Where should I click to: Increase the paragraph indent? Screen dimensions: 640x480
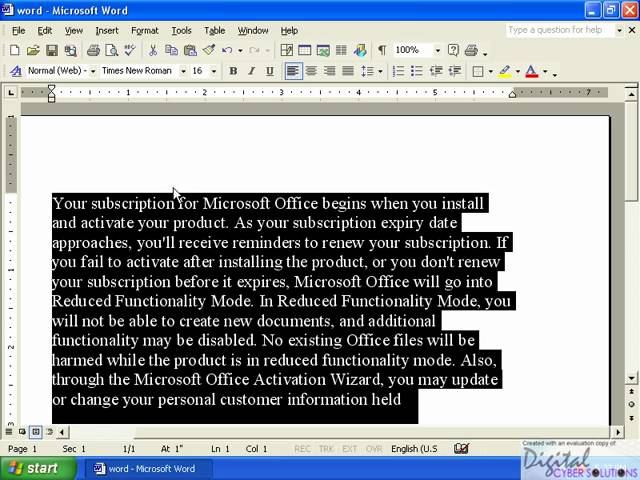[455, 71]
